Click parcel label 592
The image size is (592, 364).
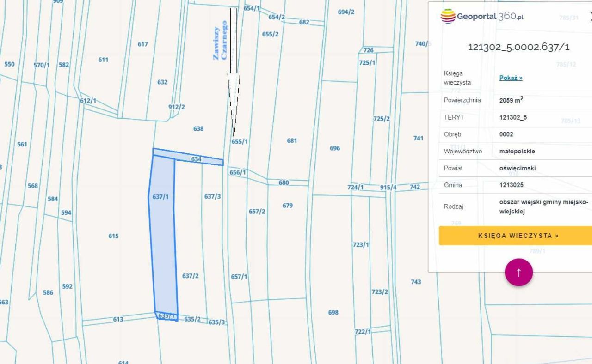tap(68, 286)
